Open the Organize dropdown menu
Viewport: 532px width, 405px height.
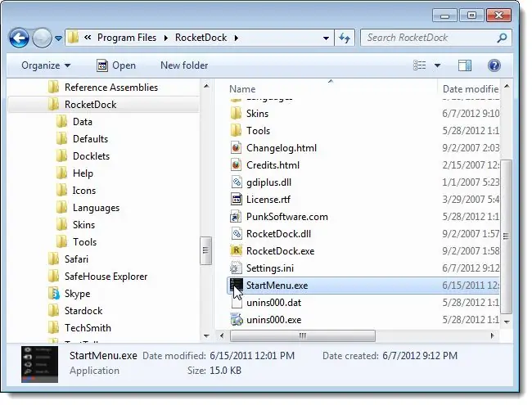(x=46, y=65)
